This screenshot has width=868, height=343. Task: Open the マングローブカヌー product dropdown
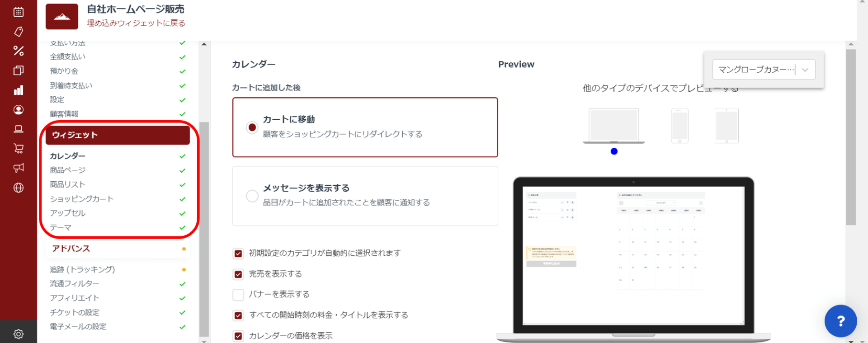click(x=763, y=70)
